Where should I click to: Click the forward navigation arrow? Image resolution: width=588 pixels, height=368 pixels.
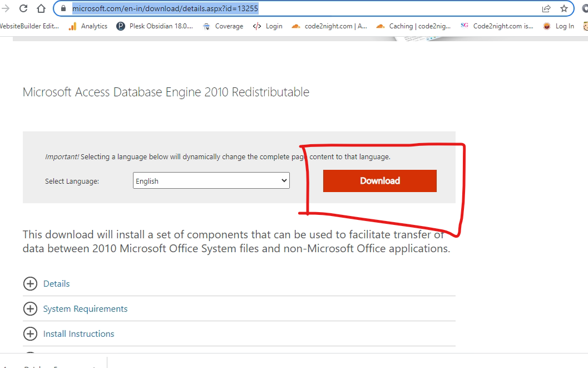5,8
